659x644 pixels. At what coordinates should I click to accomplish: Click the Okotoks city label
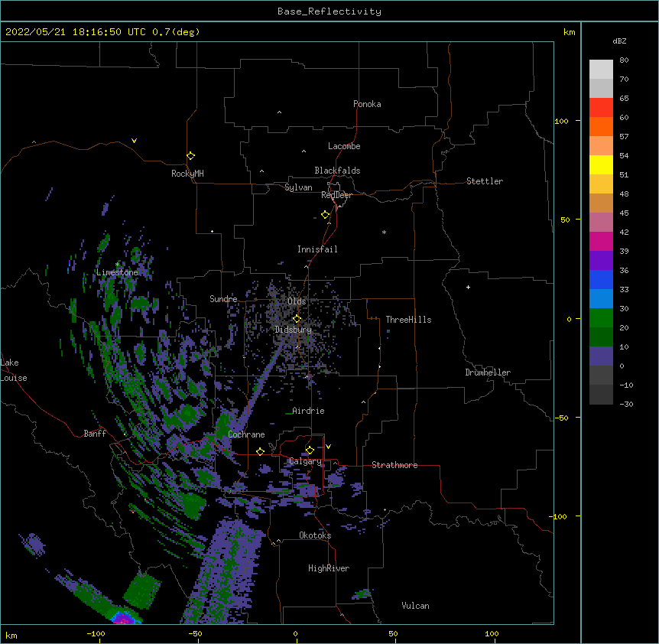[x=315, y=535]
